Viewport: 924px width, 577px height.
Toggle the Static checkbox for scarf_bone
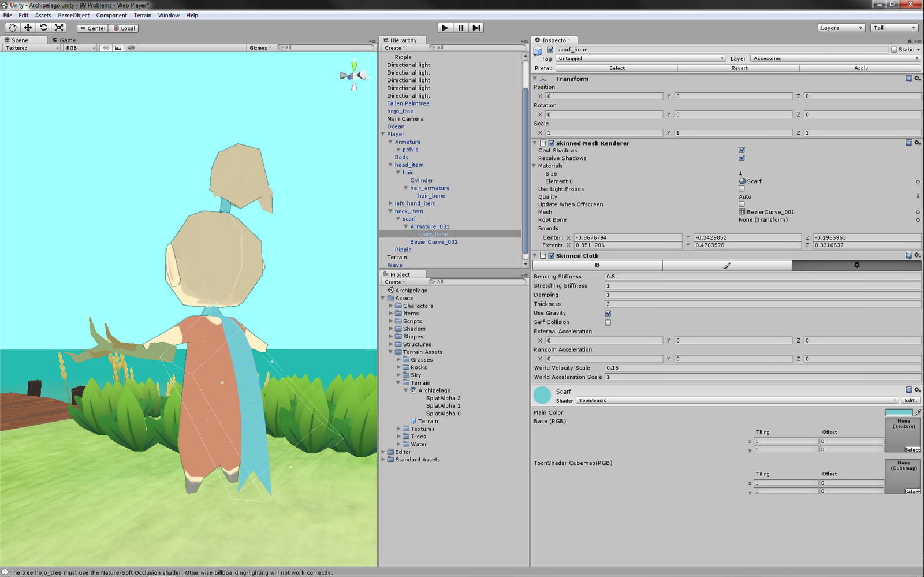pyautogui.click(x=894, y=49)
